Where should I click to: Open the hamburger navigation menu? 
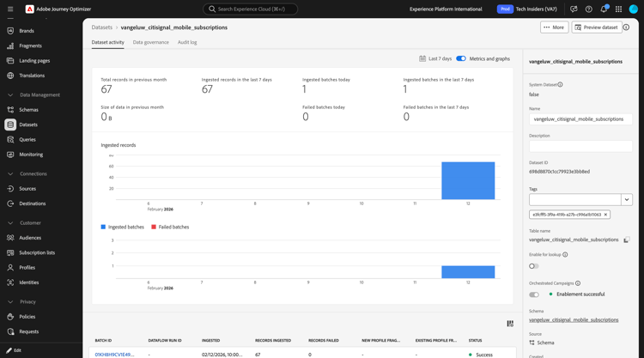click(x=10, y=9)
